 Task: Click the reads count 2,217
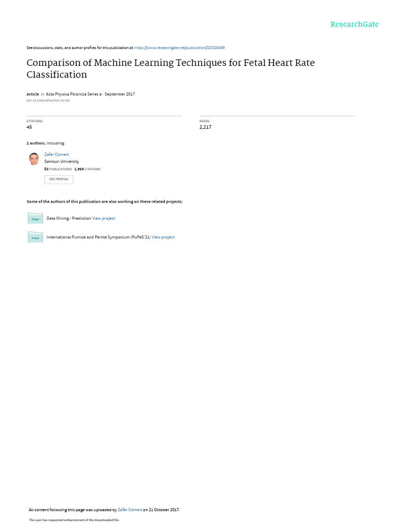205,127
